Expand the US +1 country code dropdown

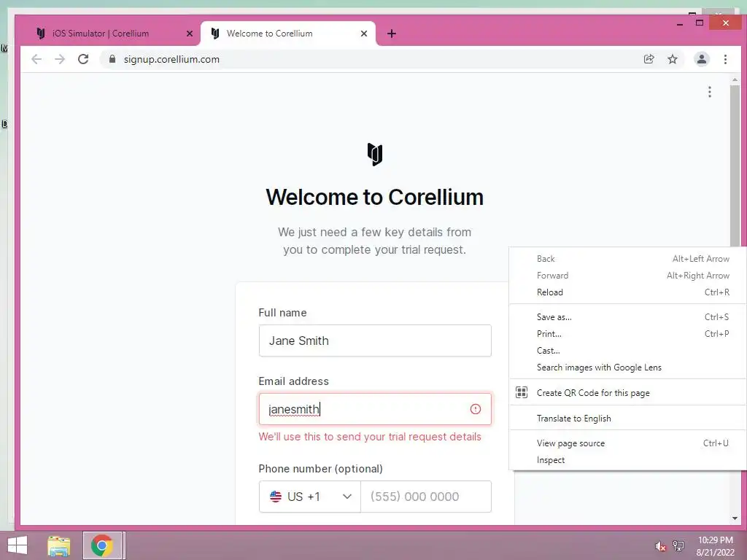point(309,497)
